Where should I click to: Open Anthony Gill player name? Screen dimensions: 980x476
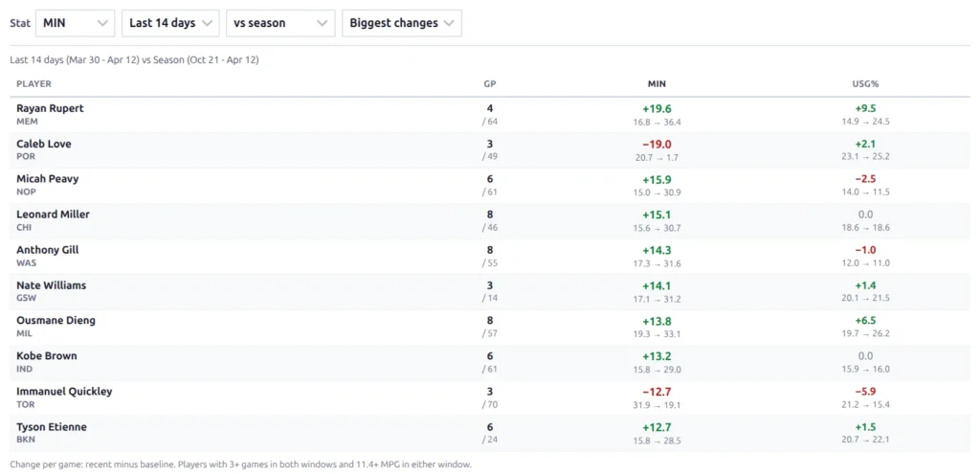coord(48,250)
